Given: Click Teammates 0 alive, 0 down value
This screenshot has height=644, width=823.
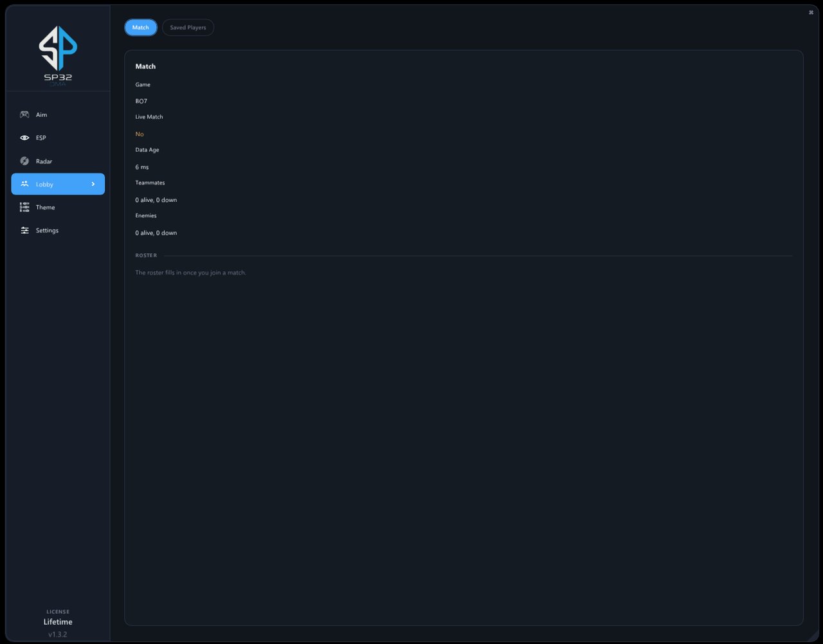Looking at the screenshot, I should tap(156, 200).
